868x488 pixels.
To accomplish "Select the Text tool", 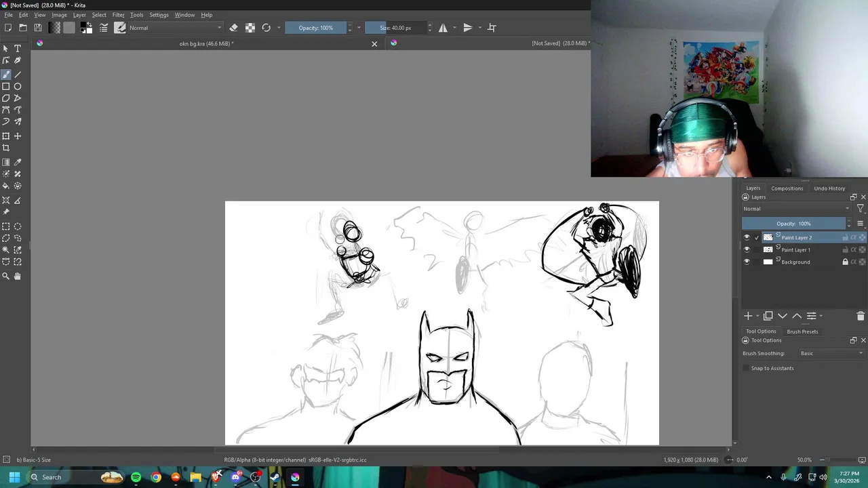I will tap(18, 49).
